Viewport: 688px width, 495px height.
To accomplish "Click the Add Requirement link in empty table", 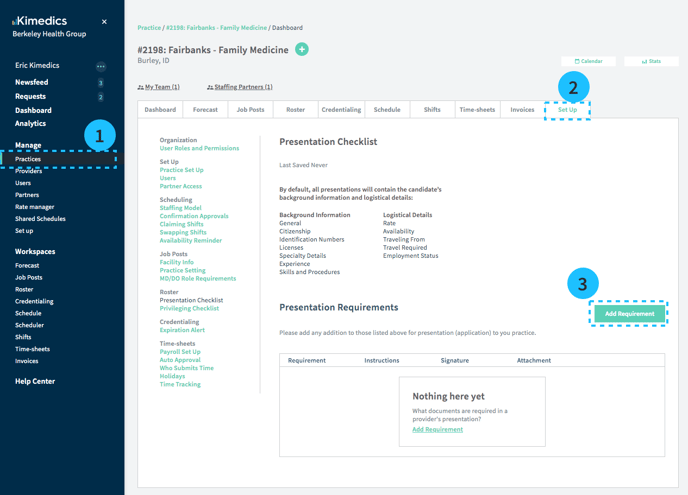I will click(x=437, y=429).
